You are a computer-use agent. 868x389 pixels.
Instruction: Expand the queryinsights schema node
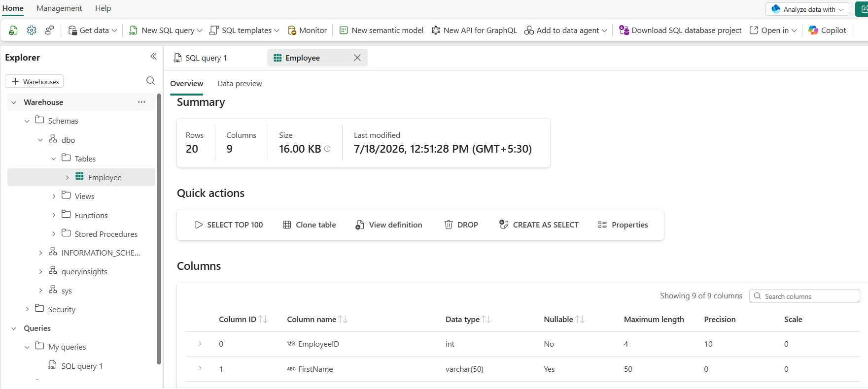[x=40, y=272]
